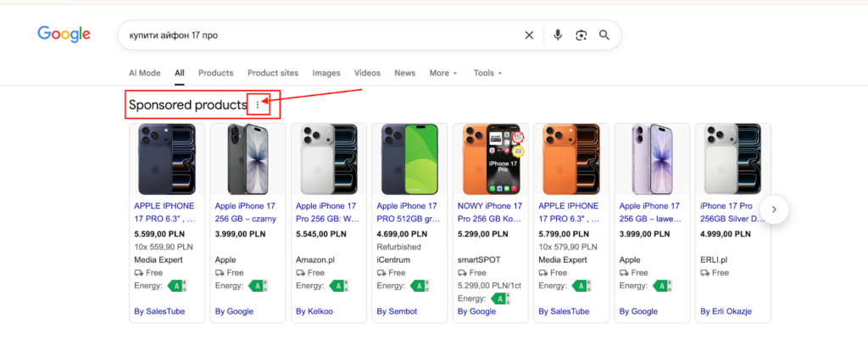The height and width of the screenshot is (340, 868).
Task: Click the magnifying glass search icon
Action: point(604,35)
